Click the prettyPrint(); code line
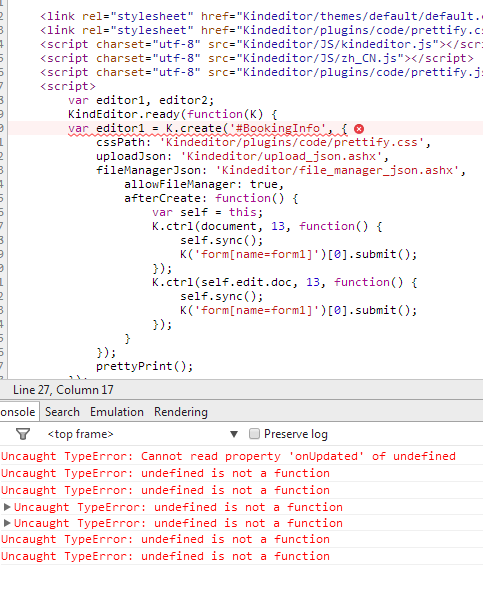This screenshot has width=483, height=596. pyautogui.click(x=144, y=366)
